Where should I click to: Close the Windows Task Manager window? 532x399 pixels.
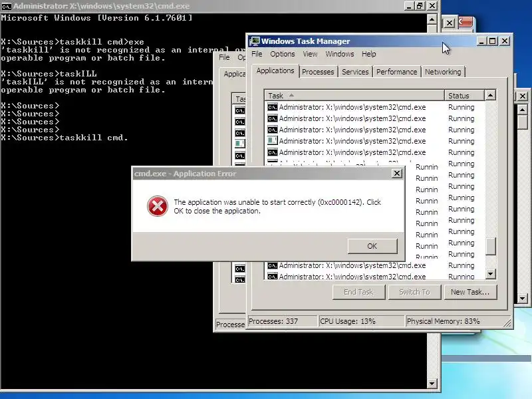(x=505, y=41)
